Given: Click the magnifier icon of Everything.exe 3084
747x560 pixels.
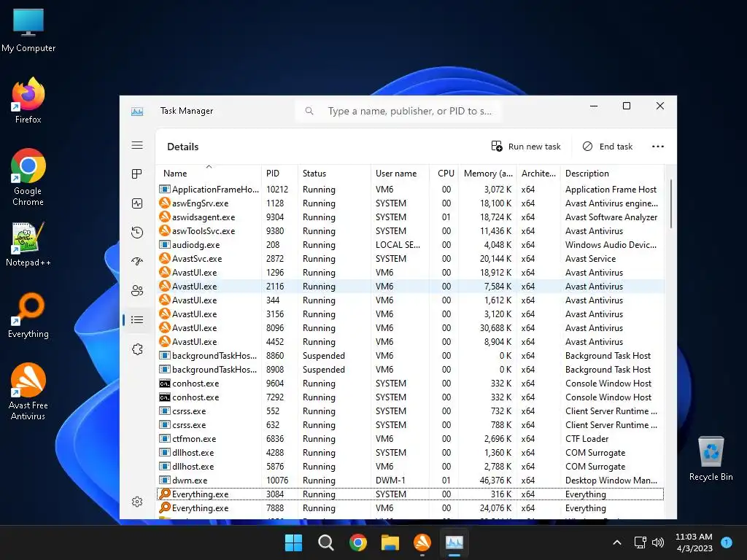Looking at the screenshot, I should [164, 494].
